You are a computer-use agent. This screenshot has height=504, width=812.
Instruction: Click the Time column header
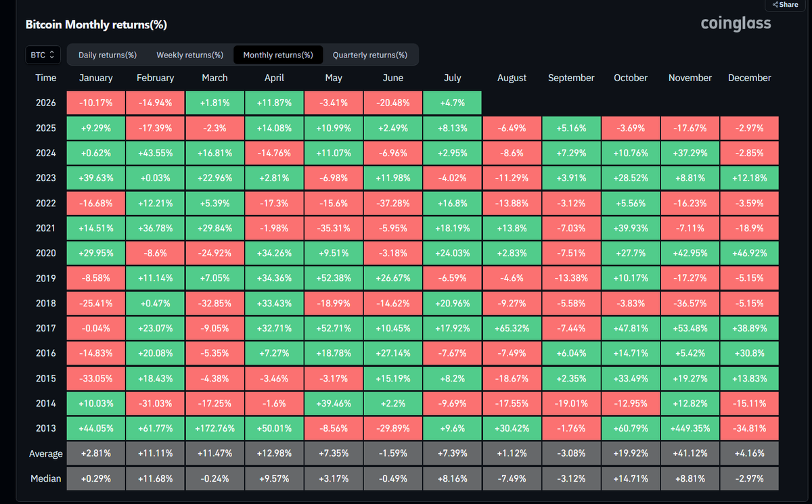(46, 78)
